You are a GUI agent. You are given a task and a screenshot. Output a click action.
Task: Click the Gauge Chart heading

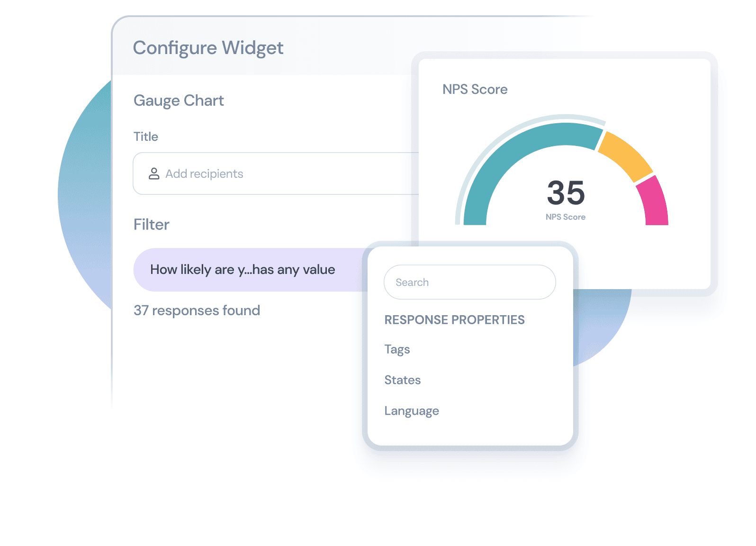(179, 100)
